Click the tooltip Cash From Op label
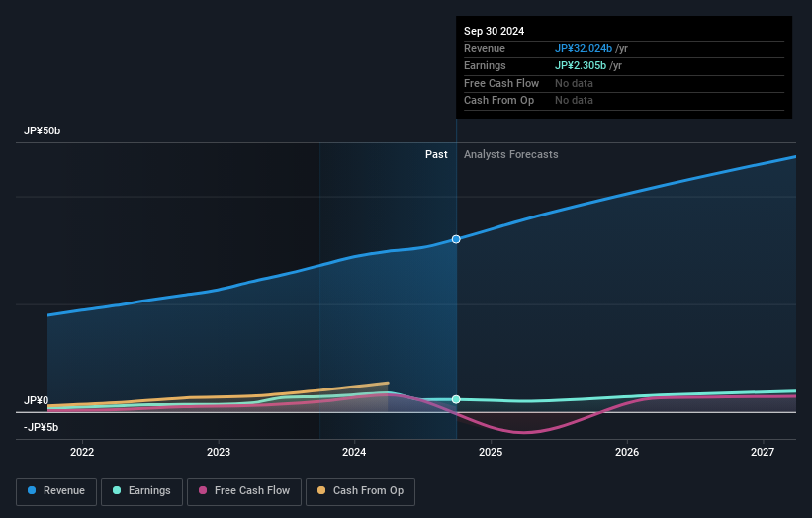Viewport: 812px width, 518px height. pos(498,101)
